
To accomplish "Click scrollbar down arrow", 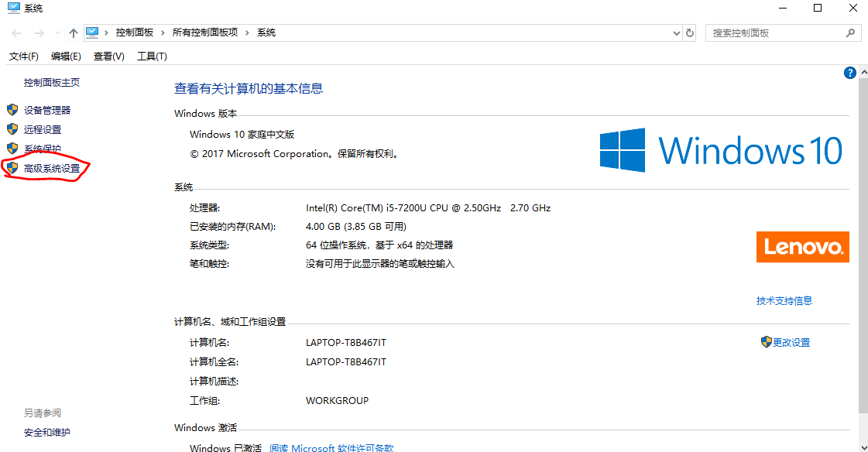I will pos(863,447).
